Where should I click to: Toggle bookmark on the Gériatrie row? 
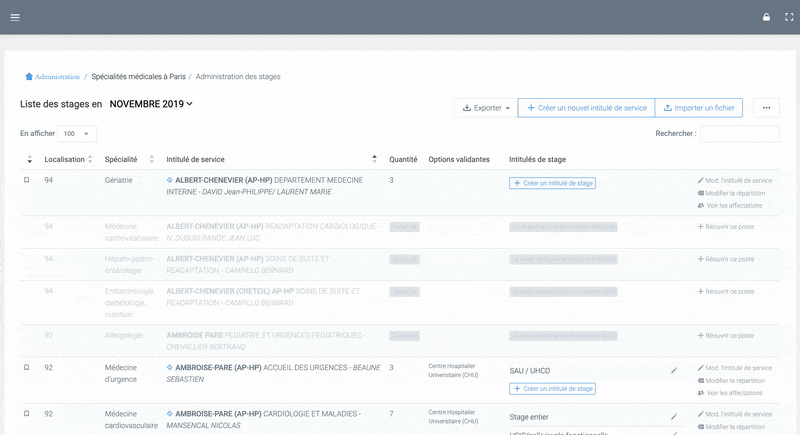tap(27, 180)
